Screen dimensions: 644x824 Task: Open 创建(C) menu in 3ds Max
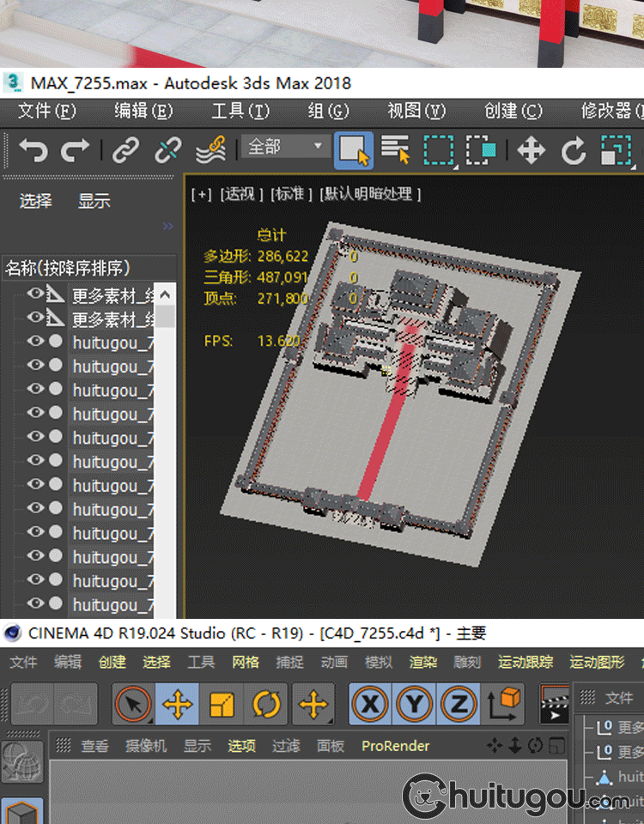pos(513,111)
